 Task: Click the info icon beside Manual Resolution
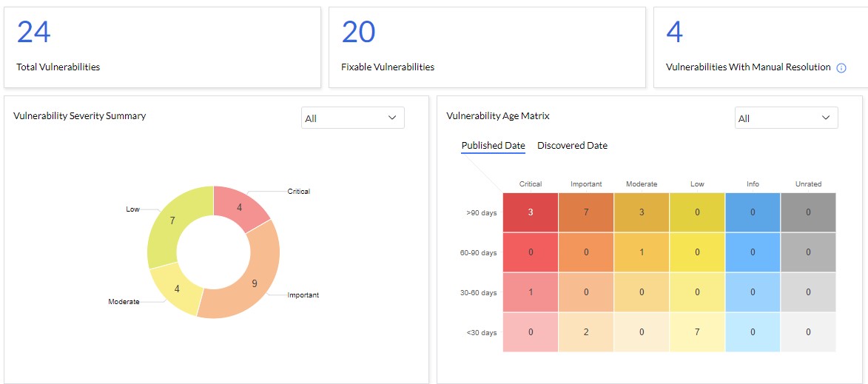[841, 68]
